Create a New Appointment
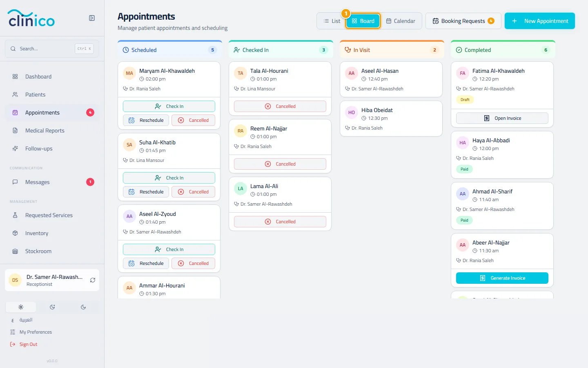588x368 pixels. tap(540, 21)
